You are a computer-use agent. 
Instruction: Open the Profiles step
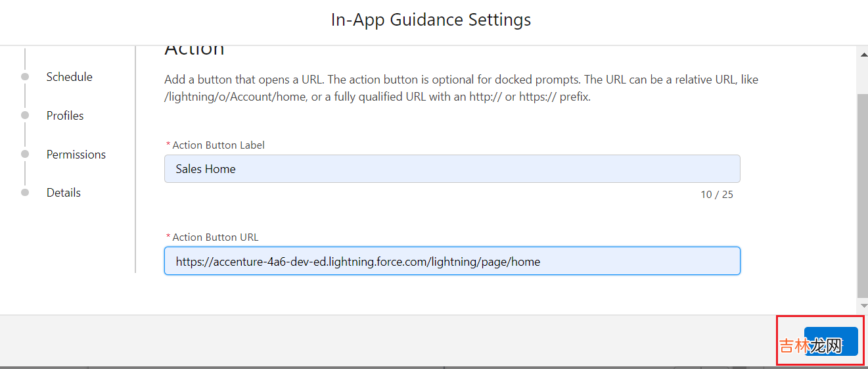65,116
